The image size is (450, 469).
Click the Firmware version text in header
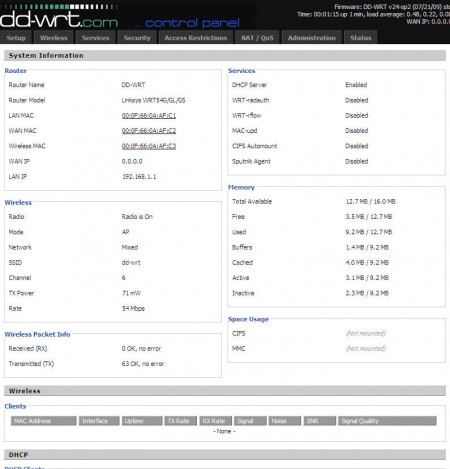coord(392,7)
